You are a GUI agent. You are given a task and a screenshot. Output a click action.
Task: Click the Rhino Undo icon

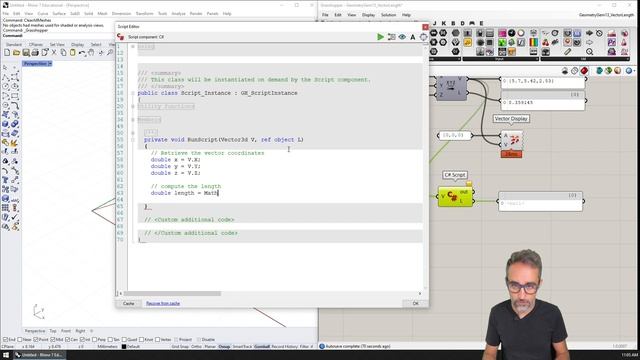(x=82, y=53)
